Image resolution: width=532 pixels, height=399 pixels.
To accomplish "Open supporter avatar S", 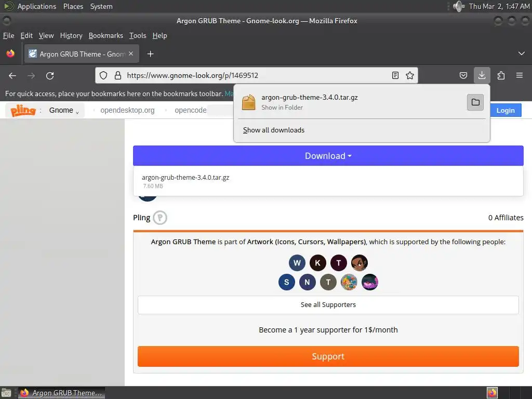I will point(287,282).
